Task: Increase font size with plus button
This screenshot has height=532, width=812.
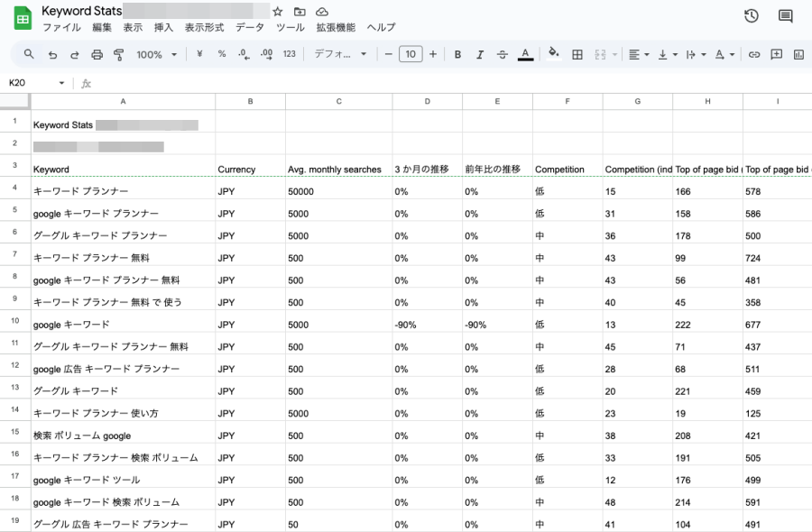Action: point(433,54)
